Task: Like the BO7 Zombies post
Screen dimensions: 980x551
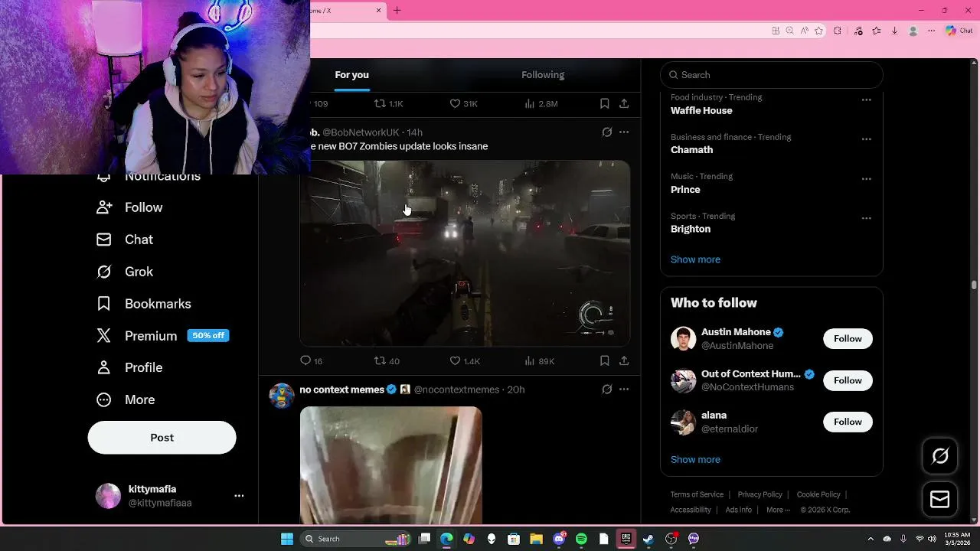Action: [465, 360]
